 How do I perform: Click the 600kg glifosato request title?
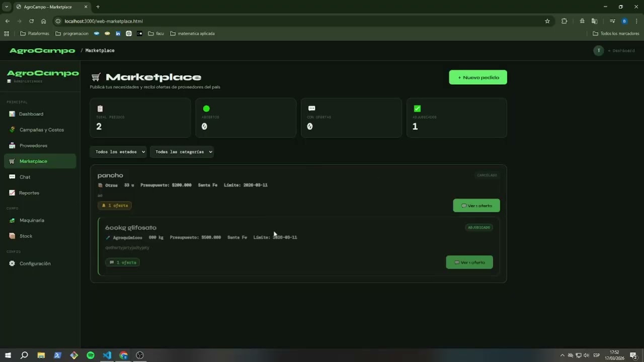[x=131, y=228]
